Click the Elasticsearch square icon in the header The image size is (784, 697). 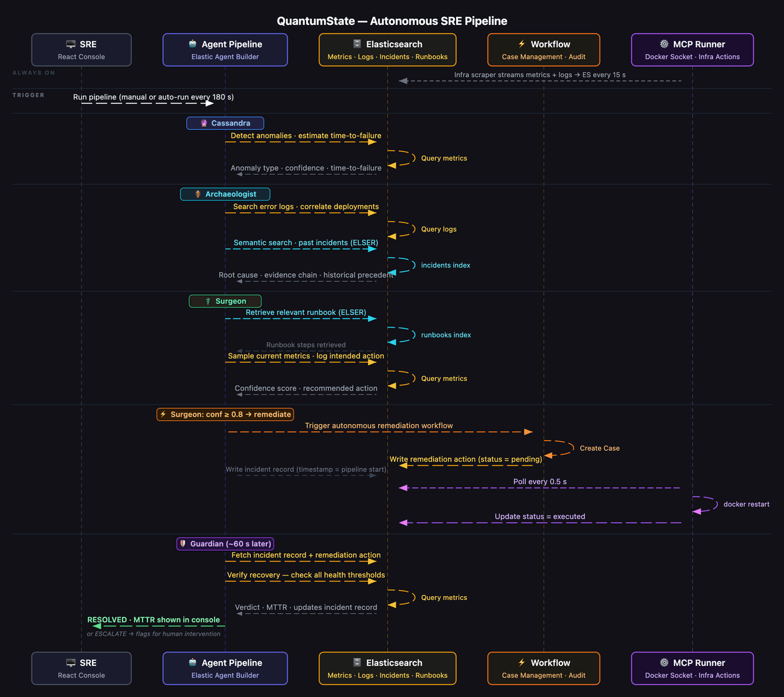point(357,44)
